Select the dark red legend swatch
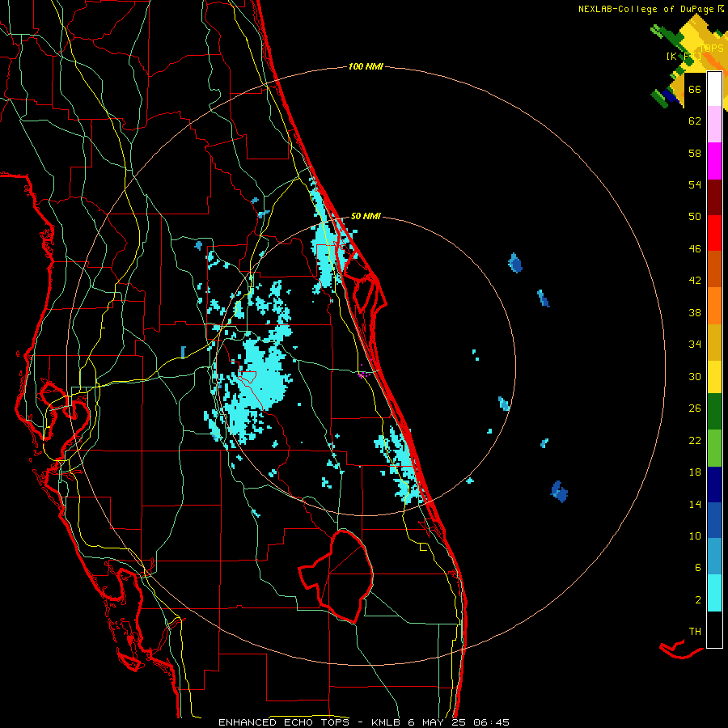Image resolution: width=728 pixels, height=728 pixels. (x=714, y=197)
